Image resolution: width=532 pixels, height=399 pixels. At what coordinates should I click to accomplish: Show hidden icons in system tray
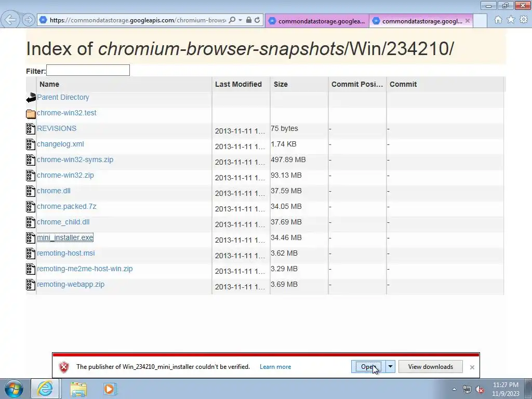click(454, 389)
